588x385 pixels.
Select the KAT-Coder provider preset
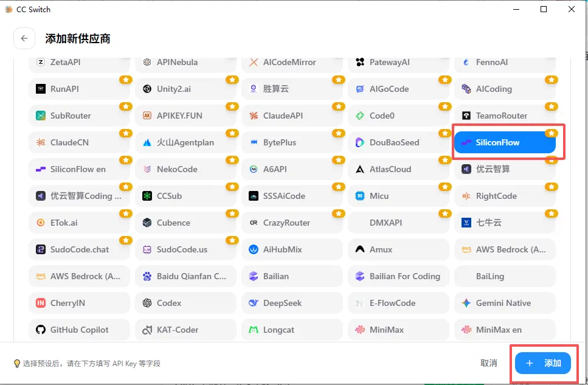click(185, 330)
